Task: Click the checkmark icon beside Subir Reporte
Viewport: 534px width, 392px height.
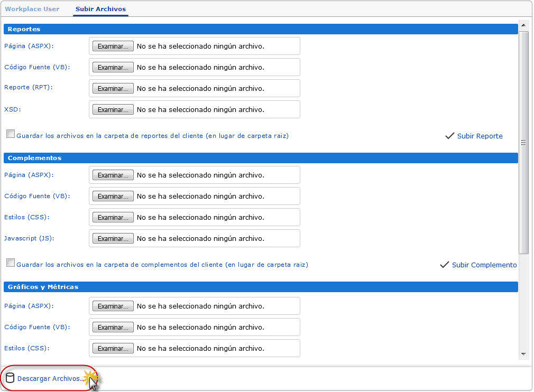Action: 449,136
